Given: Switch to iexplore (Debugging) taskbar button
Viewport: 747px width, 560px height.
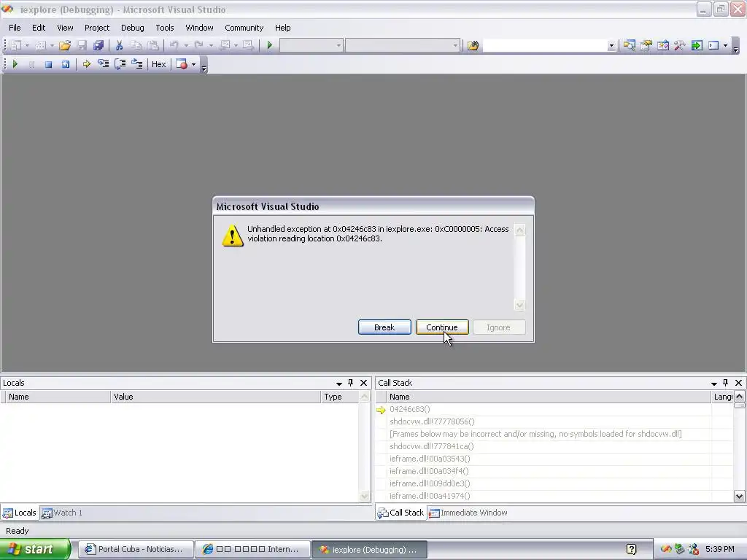Looking at the screenshot, I should point(369,550).
